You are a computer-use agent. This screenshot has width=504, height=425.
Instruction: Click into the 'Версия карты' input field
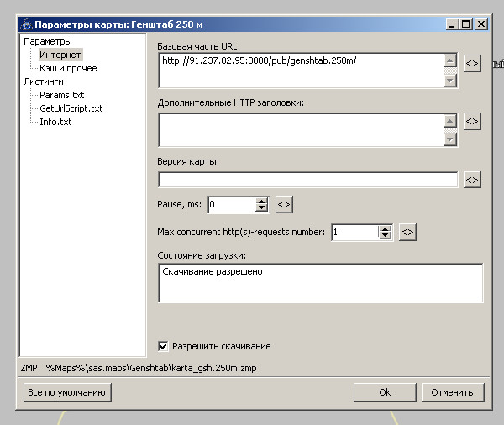point(307,180)
